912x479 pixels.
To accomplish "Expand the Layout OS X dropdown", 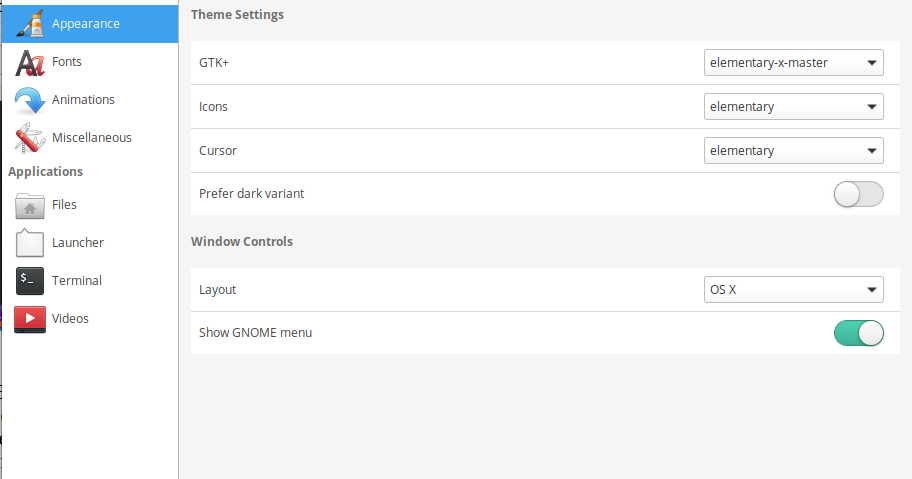I will (793, 289).
